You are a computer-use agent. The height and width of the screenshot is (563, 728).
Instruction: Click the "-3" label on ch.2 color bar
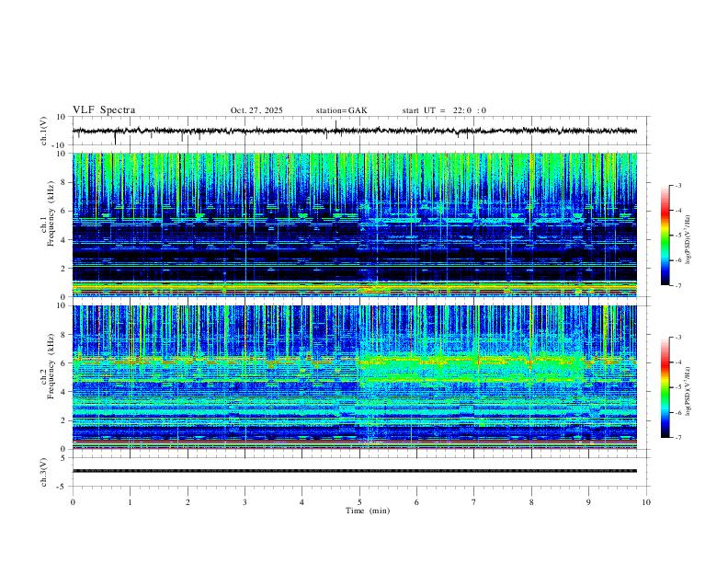pos(678,338)
